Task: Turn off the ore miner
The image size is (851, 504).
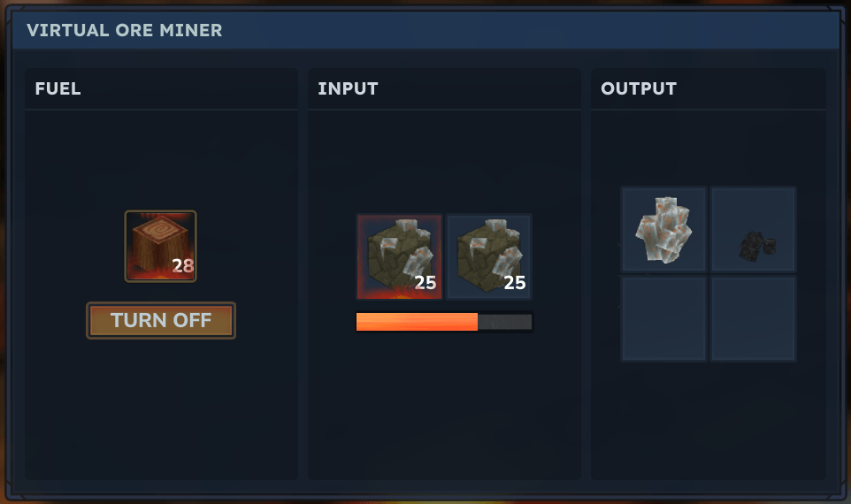Action: point(161,321)
